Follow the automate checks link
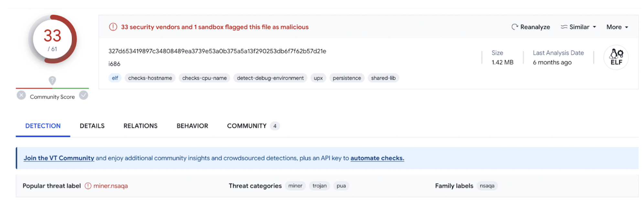Image resolution: width=644 pixels, height=206 pixels. (377, 158)
